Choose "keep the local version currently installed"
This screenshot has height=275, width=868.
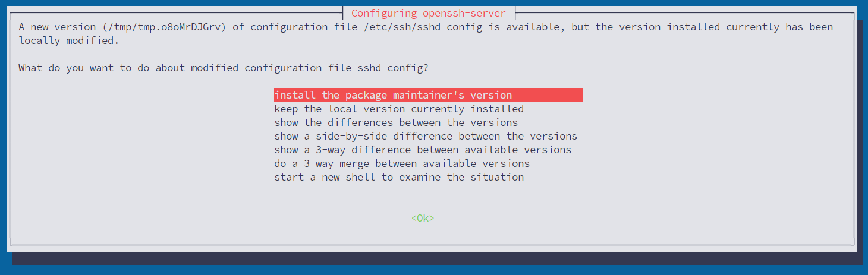pos(399,109)
